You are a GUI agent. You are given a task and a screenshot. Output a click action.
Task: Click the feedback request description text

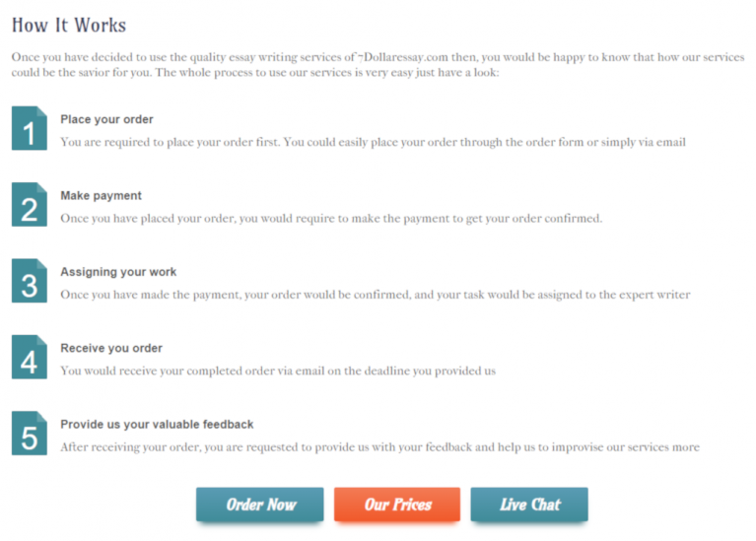(x=379, y=446)
